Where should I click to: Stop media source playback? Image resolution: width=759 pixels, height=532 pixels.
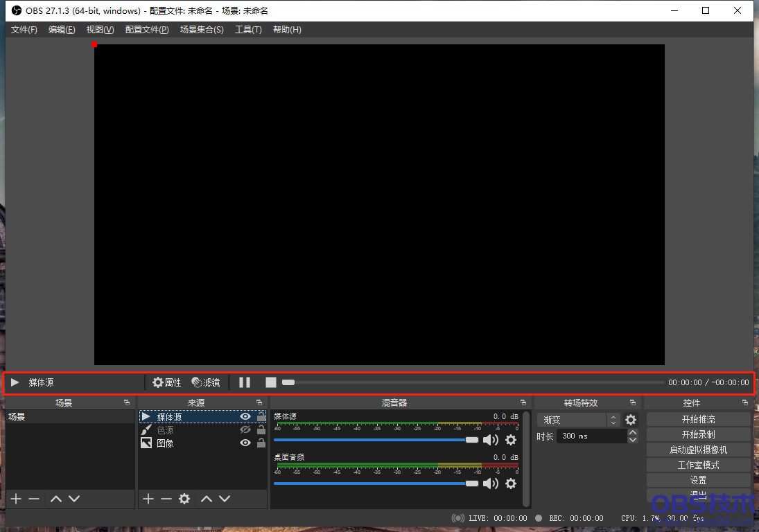point(271,382)
